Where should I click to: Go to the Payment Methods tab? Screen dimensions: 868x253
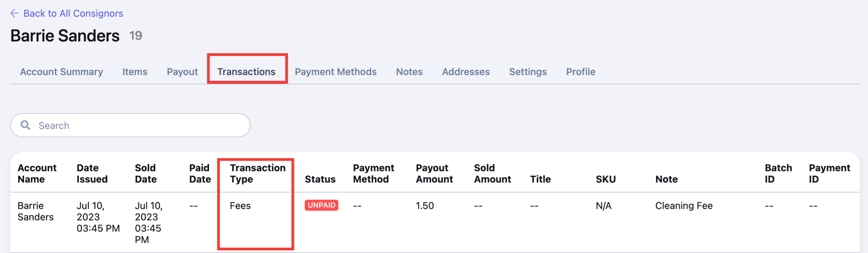click(336, 72)
